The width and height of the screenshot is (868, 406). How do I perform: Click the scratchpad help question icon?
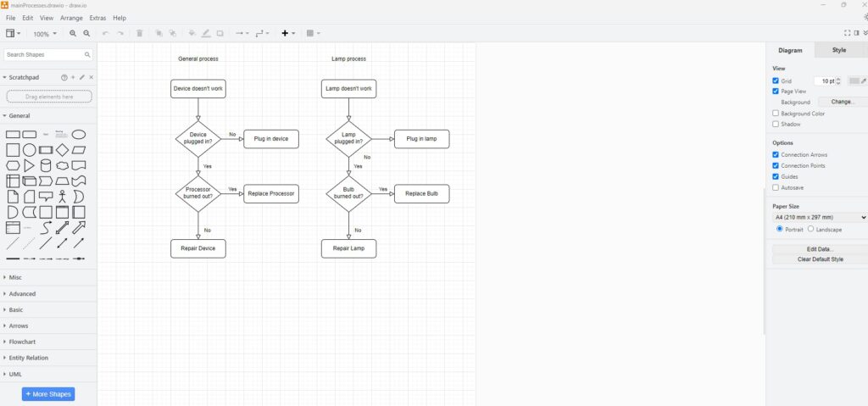(x=64, y=77)
